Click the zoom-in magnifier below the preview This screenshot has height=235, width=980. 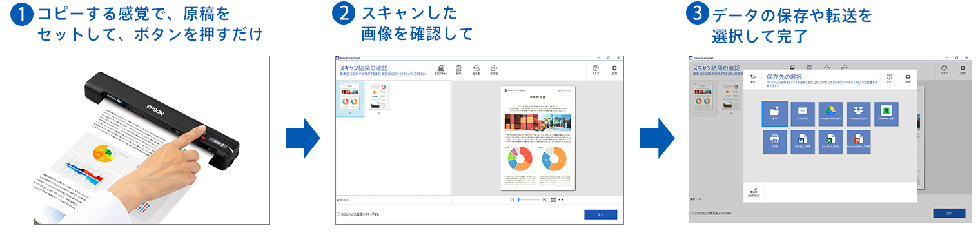pos(545,200)
